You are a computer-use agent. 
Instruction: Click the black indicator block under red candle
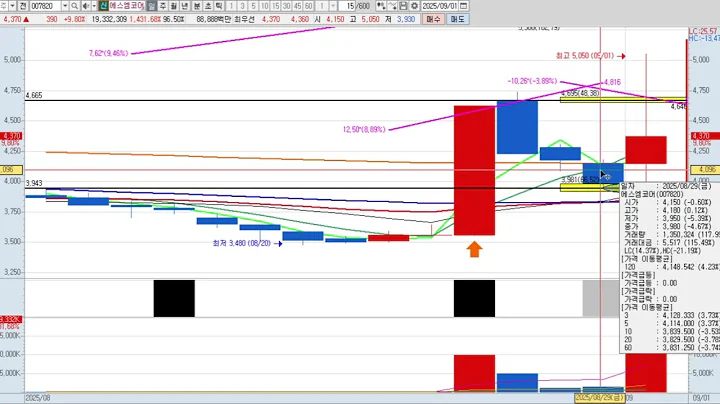(474, 298)
